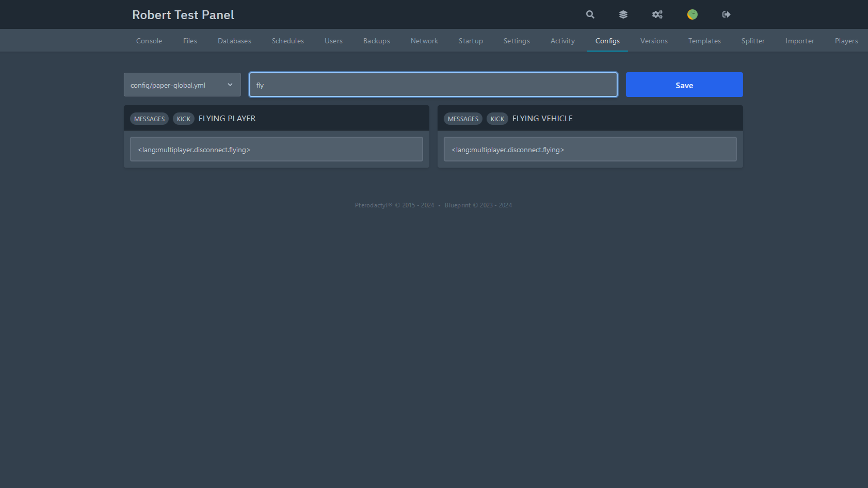Click the user avatar in the header
Image resolution: width=868 pixels, height=488 pixels.
[x=692, y=14]
